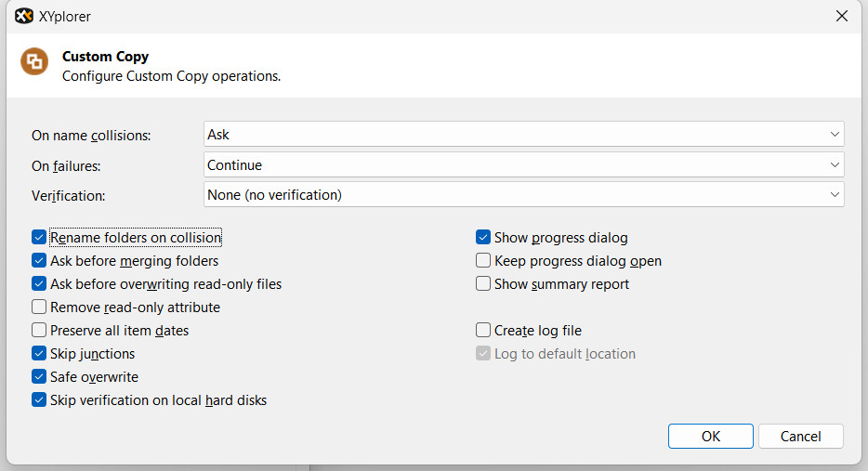
Task: Enable the Create log file checkbox
Action: click(x=483, y=331)
